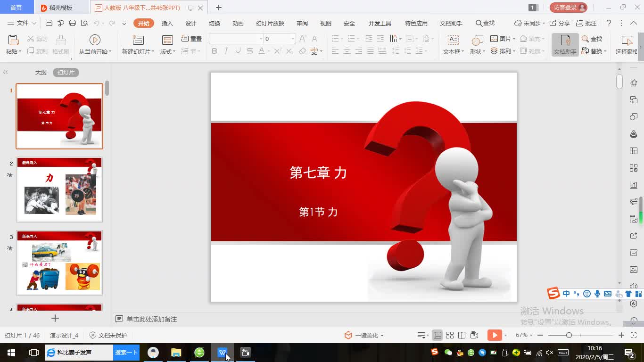Open a new document tab with plus
This screenshot has width=644, height=362.
[219, 8]
